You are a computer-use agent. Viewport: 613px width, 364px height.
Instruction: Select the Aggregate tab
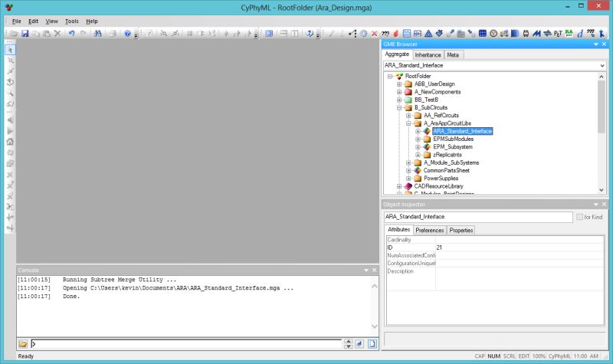(x=397, y=54)
